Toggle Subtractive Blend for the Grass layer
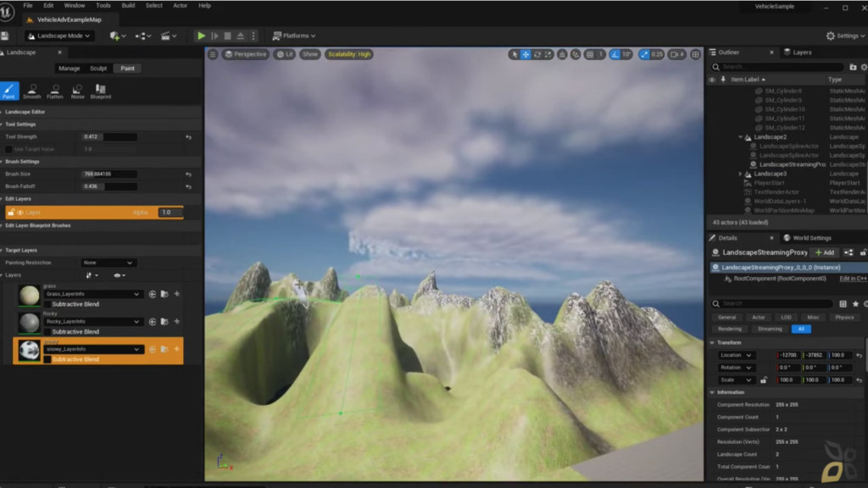 pos(47,304)
